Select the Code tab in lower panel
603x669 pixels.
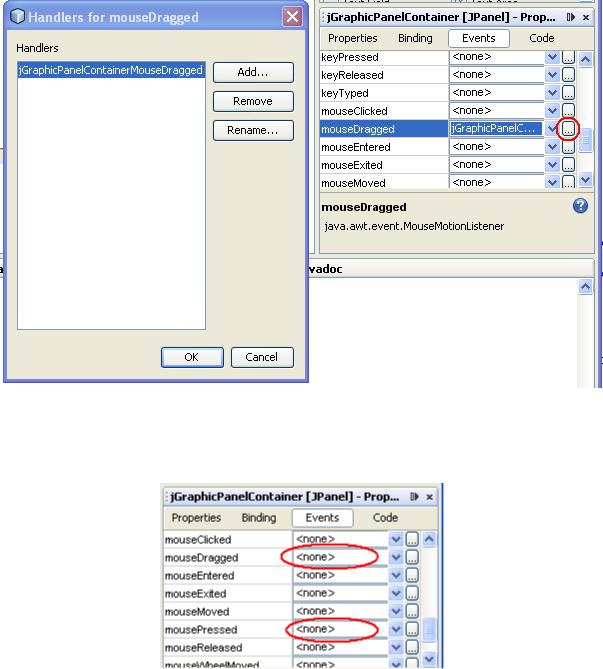coord(385,518)
